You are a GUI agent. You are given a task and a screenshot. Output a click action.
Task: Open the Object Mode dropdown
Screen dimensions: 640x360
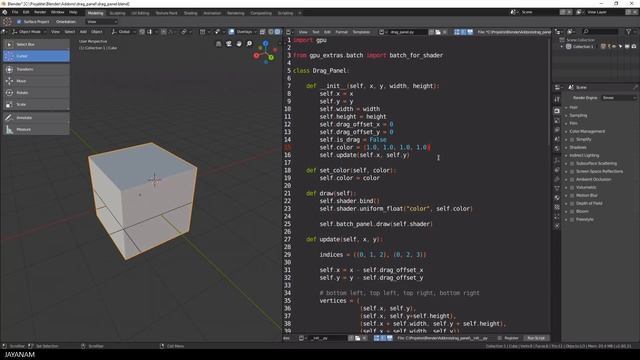click(29, 32)
